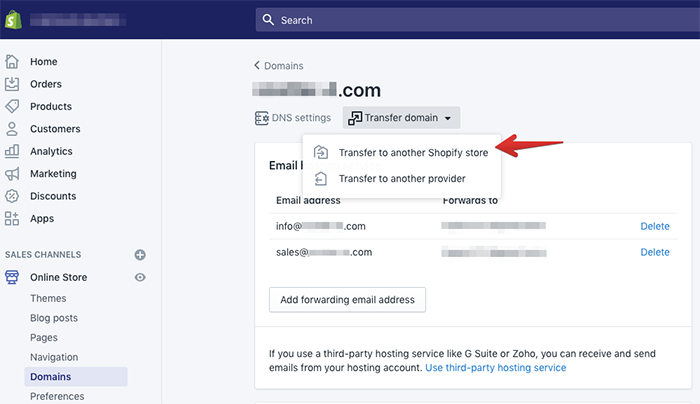Image resolution: width=700 pixels, height=404 pixels.
Task: Choose Transfer to another provider
Action: tap(401, 179)
